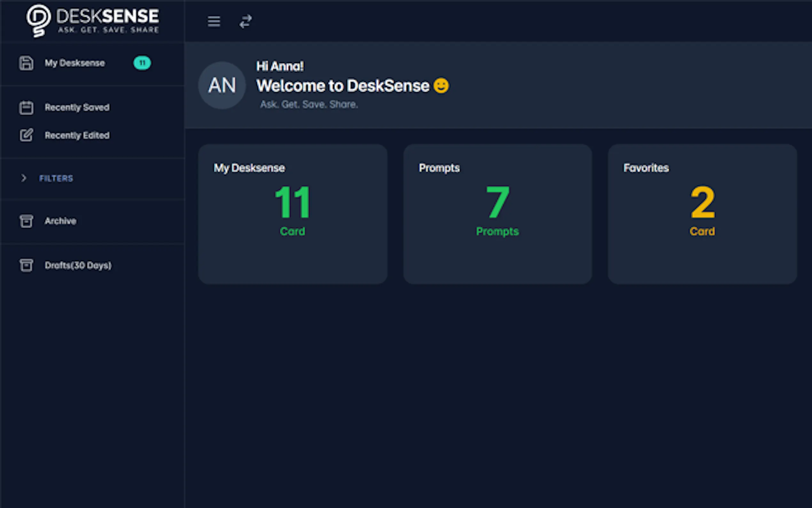Viewport: 812px width, 508px height.
Task: Open the Prompts card showing 7 prompts
Action: [x=497, y=214]
